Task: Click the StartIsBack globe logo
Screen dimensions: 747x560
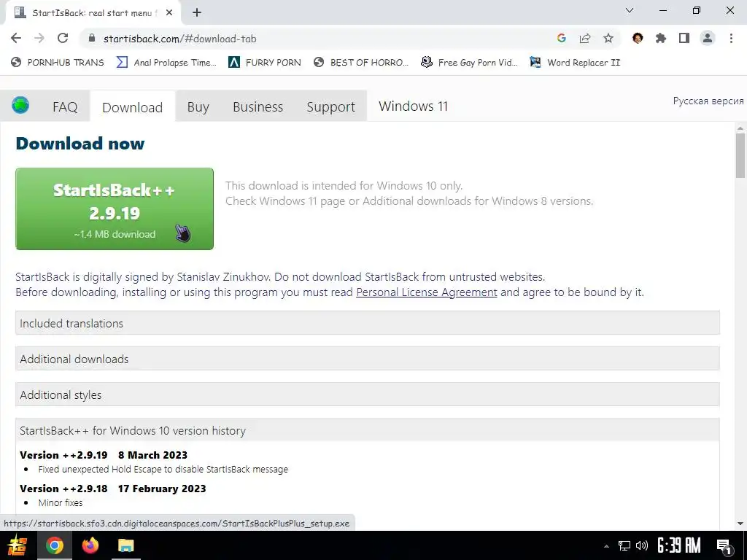Action: 20,105
